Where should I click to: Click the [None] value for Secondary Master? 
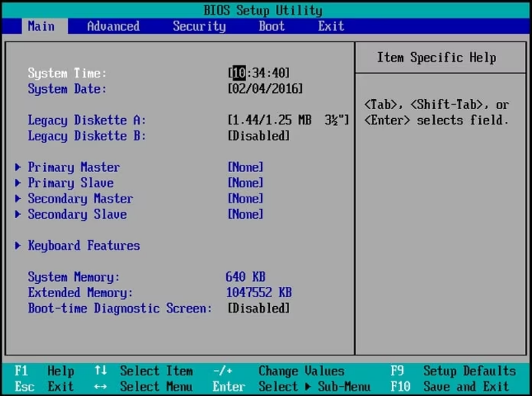[x=246, y=198]
